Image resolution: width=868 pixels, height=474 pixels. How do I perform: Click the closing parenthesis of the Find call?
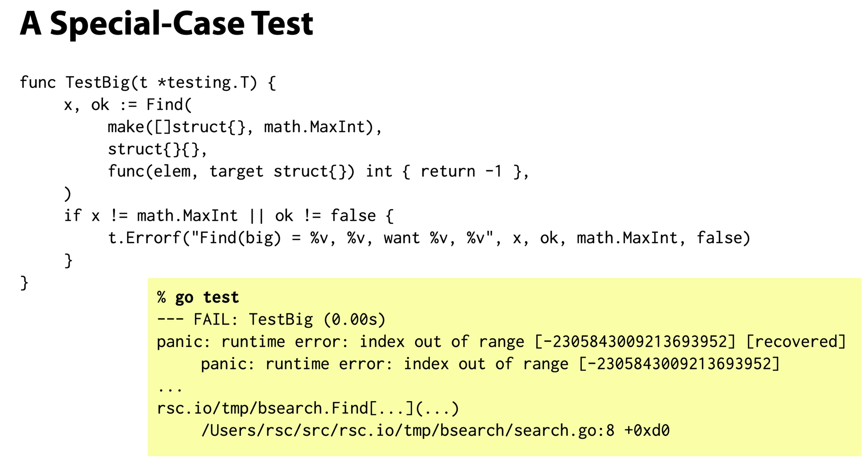68,194
